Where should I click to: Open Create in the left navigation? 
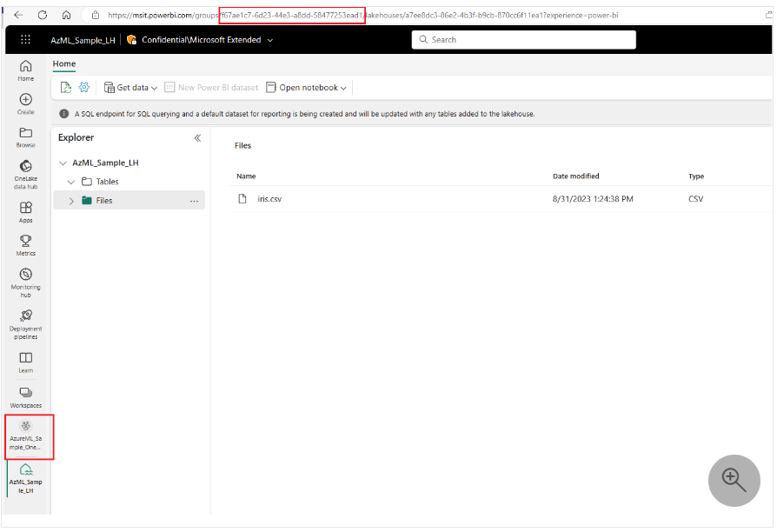26,104
